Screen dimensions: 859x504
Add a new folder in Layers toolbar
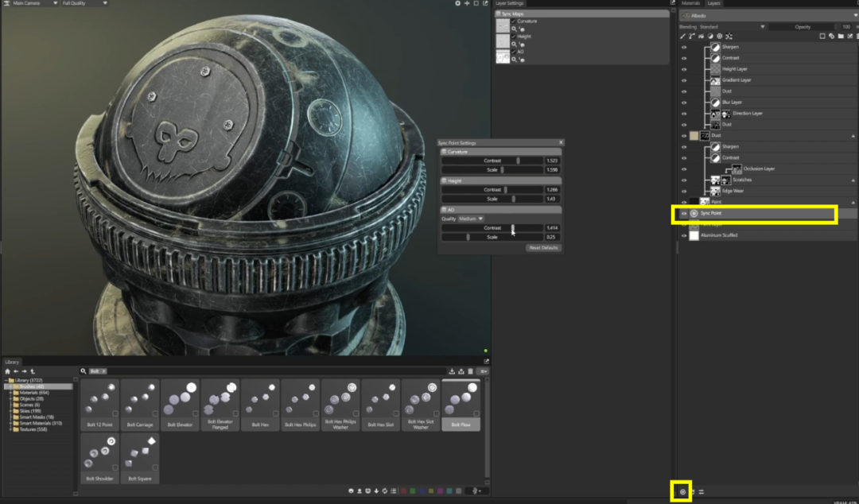coord(841,36)
